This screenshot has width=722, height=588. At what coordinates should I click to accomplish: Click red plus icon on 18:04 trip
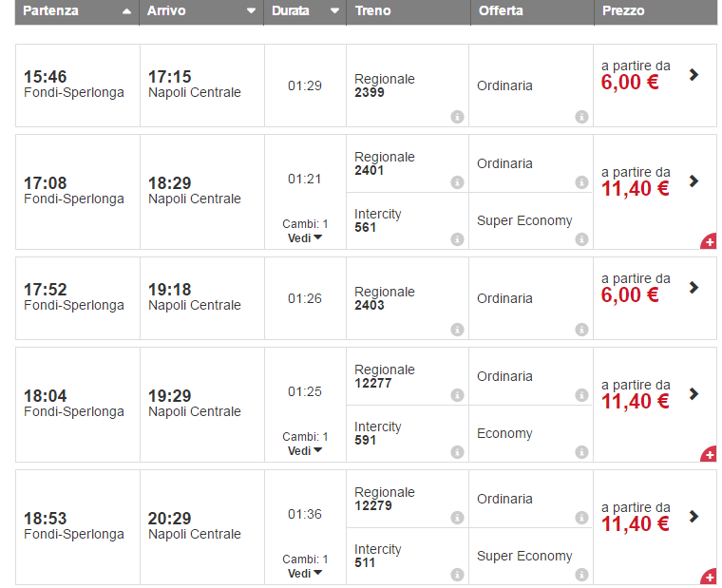point(709,455)
